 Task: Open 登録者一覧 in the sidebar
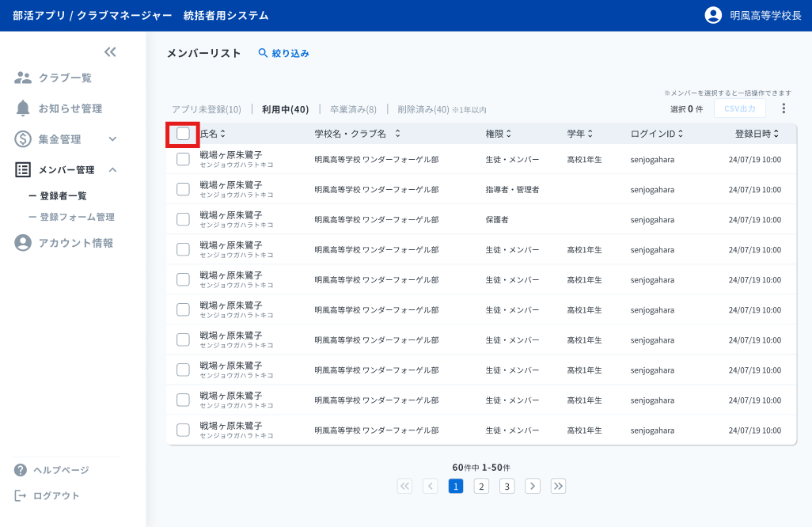(x=63, y=195)
